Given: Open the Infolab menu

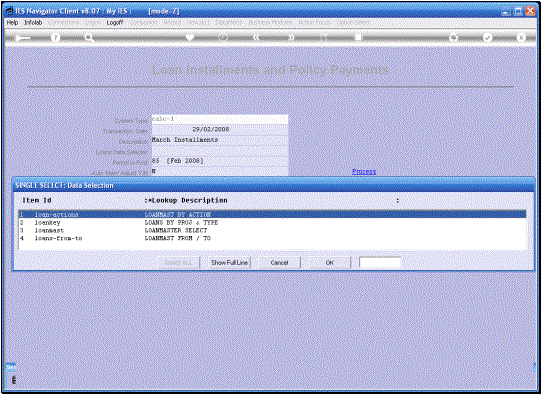Looking at the screenshot, I should point(33,22).
